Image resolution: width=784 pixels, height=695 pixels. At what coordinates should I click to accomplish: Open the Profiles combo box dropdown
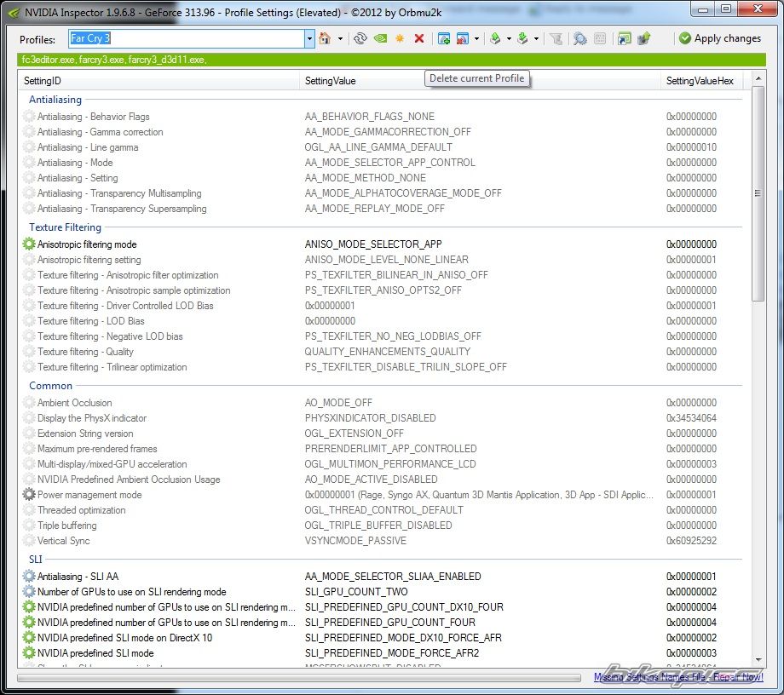[309, 38]
